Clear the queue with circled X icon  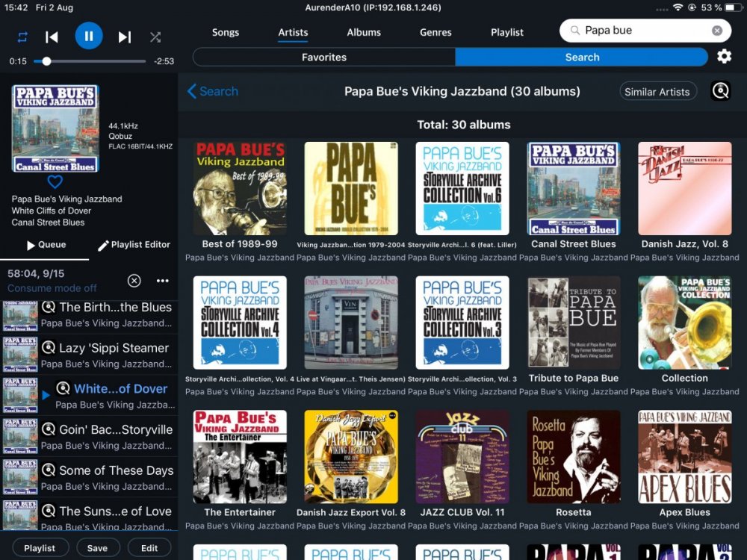click(x=134, y=281)
